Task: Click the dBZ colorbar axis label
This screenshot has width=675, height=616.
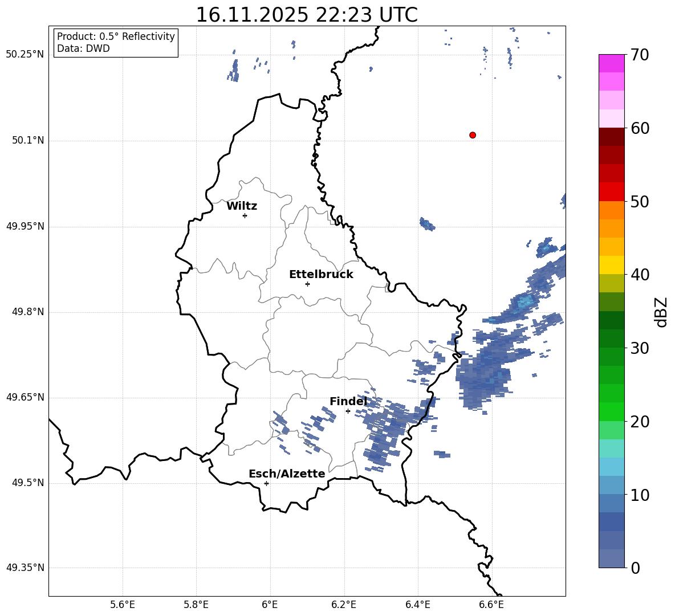Action: click(x=661, y=312)
